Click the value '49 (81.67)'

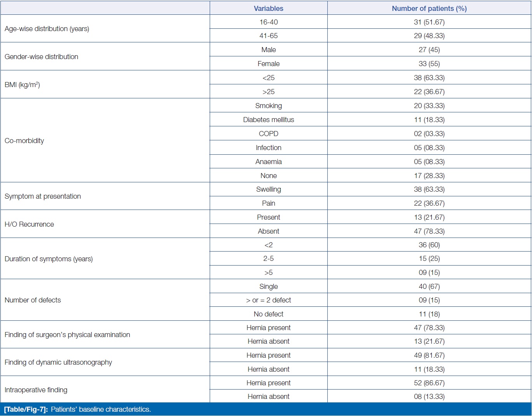tap(429, 355)
